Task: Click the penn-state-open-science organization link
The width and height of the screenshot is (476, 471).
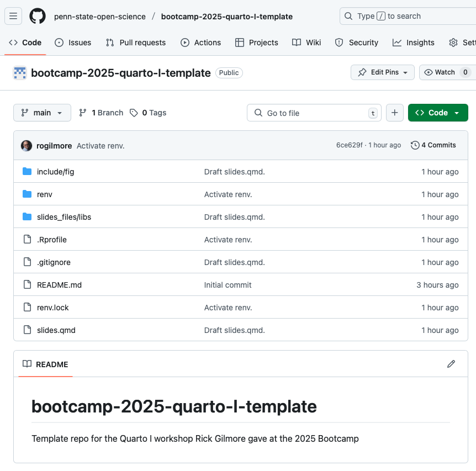Action: (x=100, y=17)
